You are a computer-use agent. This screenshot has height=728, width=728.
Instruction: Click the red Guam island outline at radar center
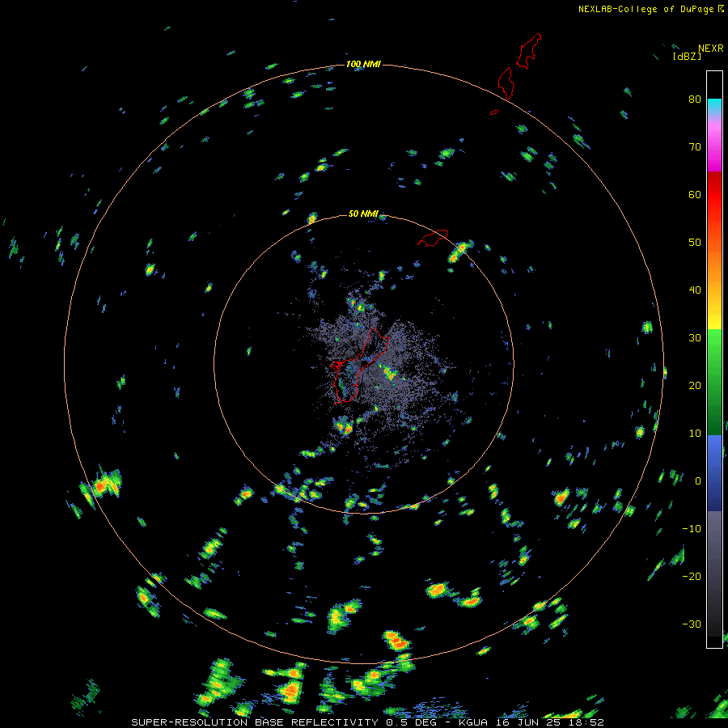tap(359, 365)
